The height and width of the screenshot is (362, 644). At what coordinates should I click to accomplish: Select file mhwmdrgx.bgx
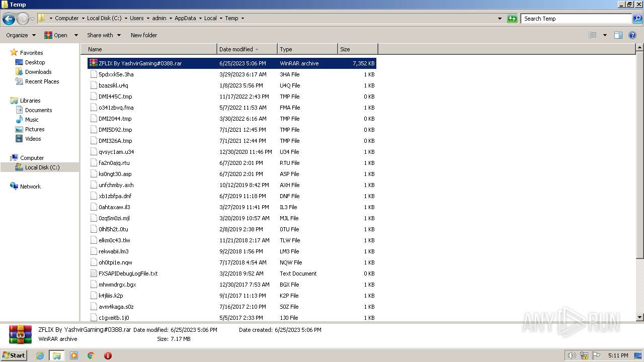click(x=117, y=285)
